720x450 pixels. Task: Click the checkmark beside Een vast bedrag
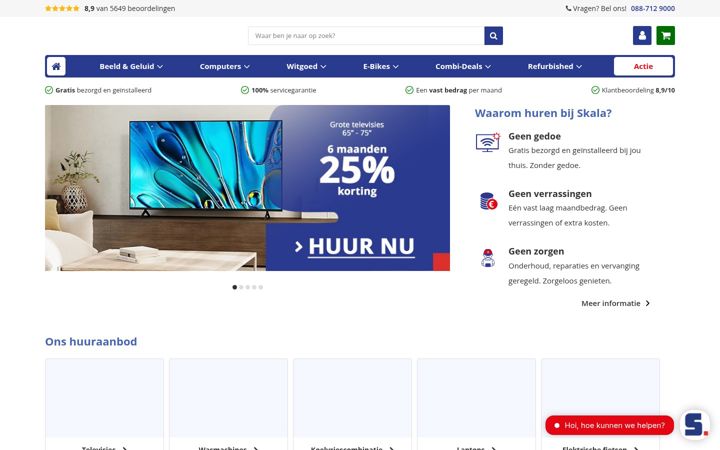409,90
